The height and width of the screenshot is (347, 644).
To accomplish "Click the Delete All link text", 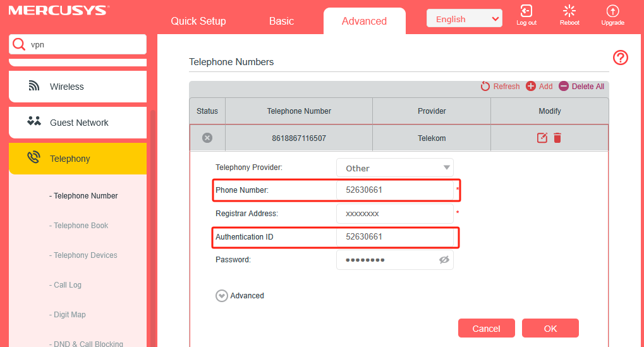I will (588, 86).
